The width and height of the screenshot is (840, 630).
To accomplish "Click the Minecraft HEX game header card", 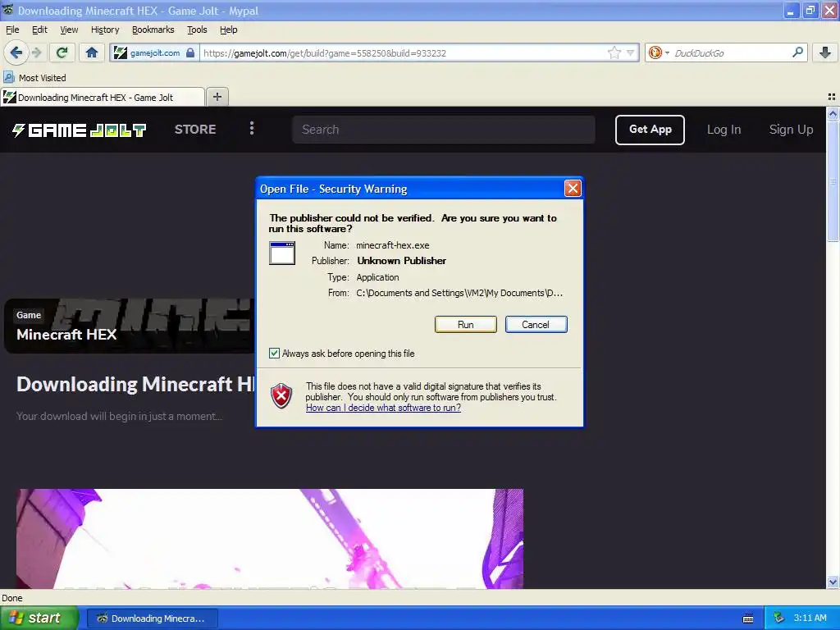I will tap(129, 326).
